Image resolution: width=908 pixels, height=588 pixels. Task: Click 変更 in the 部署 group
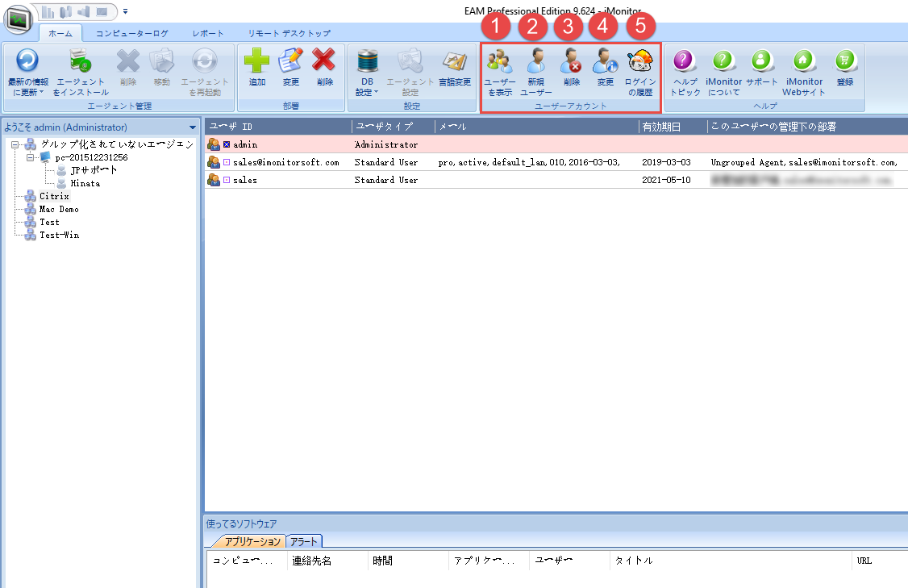coord(290,60)
